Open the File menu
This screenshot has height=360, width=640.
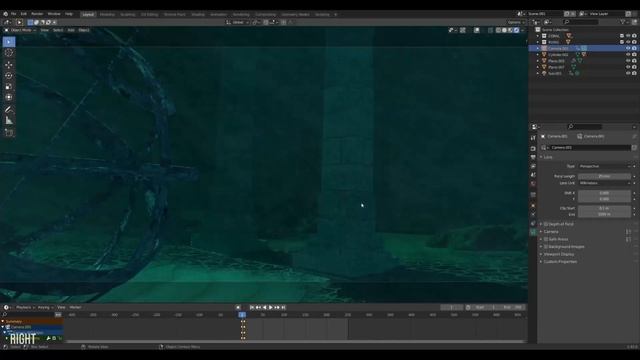click(x=13, y=14)
